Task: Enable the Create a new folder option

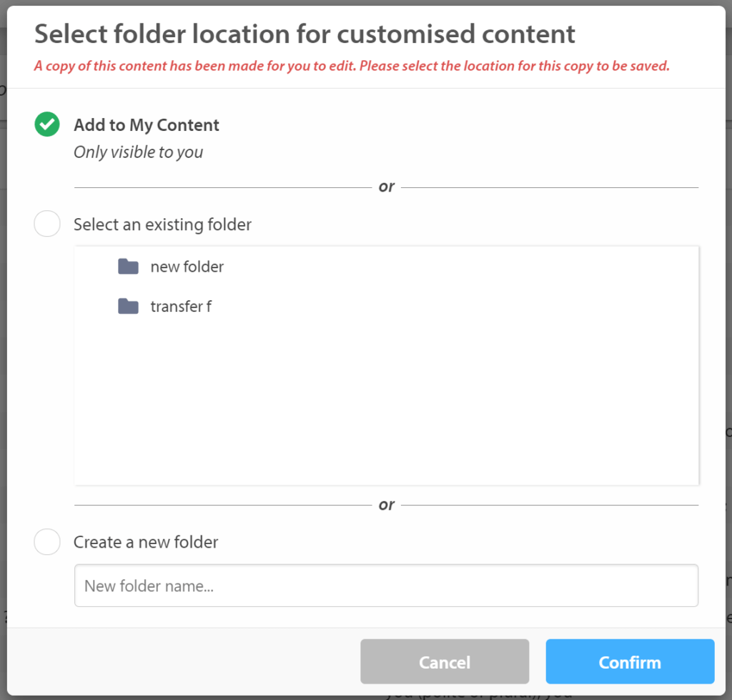Action: point(47,542)
